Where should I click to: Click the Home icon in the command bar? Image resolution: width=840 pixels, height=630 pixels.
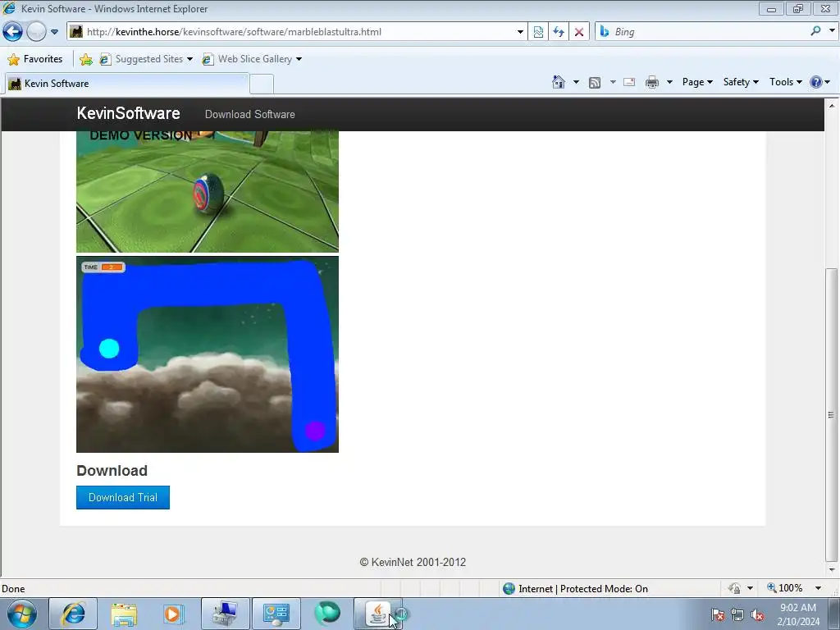[558, 82]
